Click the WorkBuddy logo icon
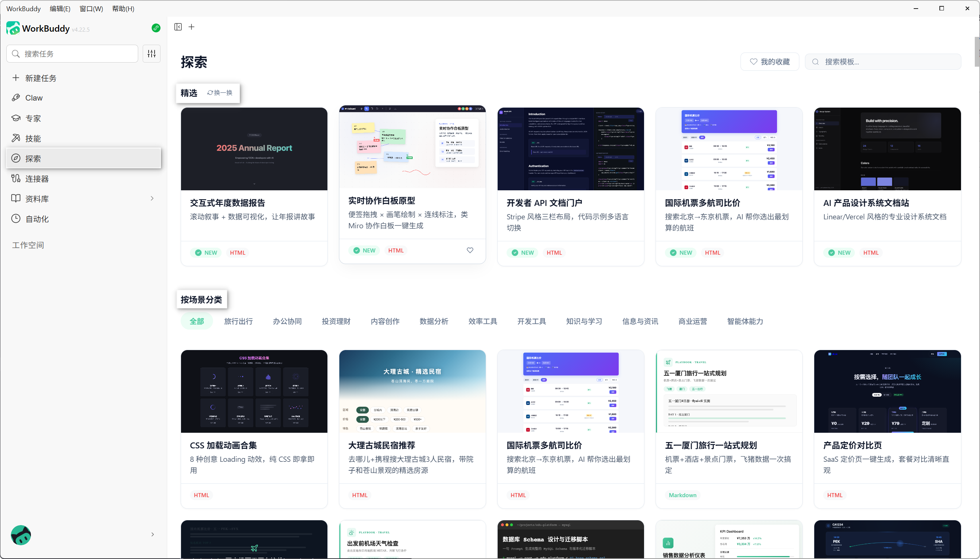The width and height of the screenshot is (980, 559). point(13,28)
